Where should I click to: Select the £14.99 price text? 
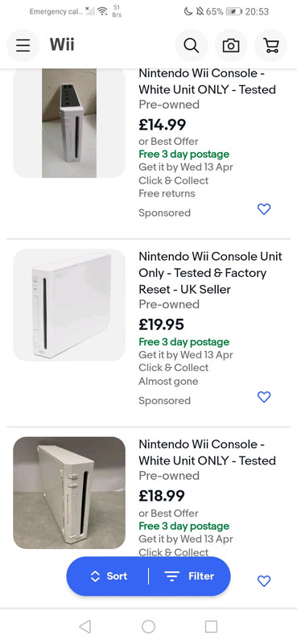[163, 124]
